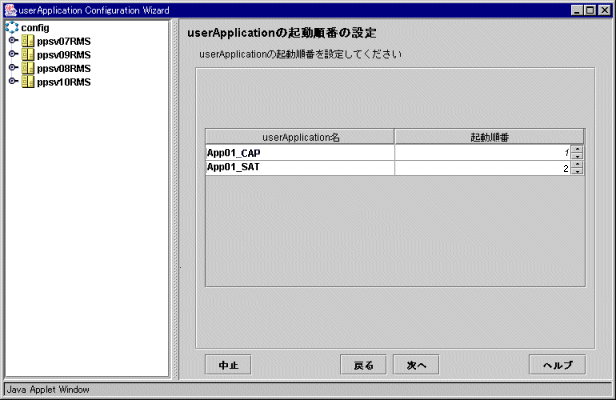
Task: Decrease startup order for App01_CAP
Action: tap(577, 156)
